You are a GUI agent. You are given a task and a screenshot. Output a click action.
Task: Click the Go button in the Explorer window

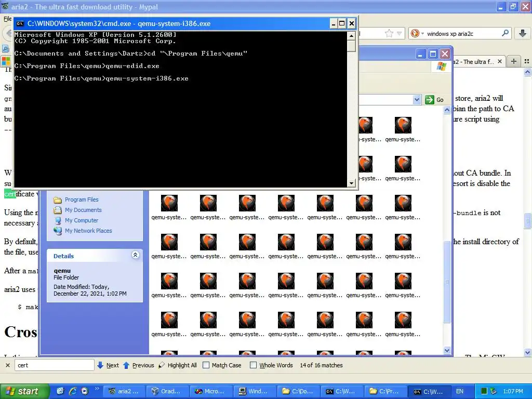pyautogui.click(x=435, y=100)
